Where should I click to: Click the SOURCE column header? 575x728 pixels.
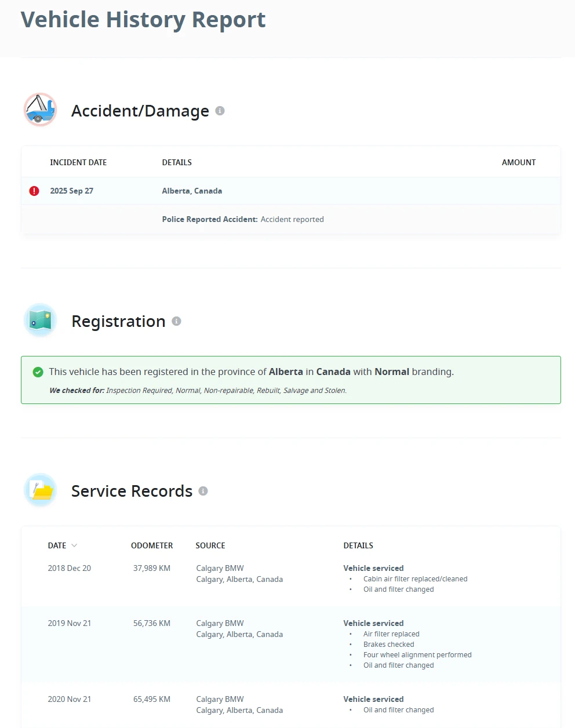(x=210, y=545)
